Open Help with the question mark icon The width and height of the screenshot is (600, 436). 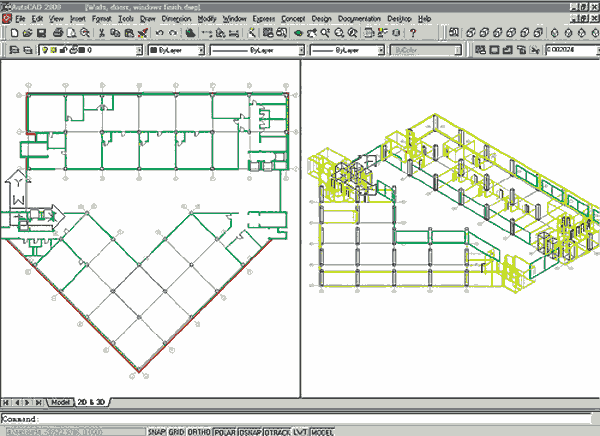[413, 33]
